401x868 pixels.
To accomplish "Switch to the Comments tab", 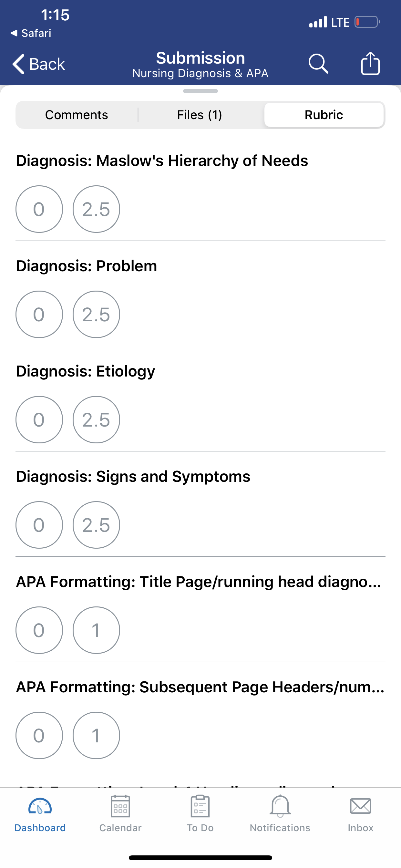I will click(x=77, y=115).
